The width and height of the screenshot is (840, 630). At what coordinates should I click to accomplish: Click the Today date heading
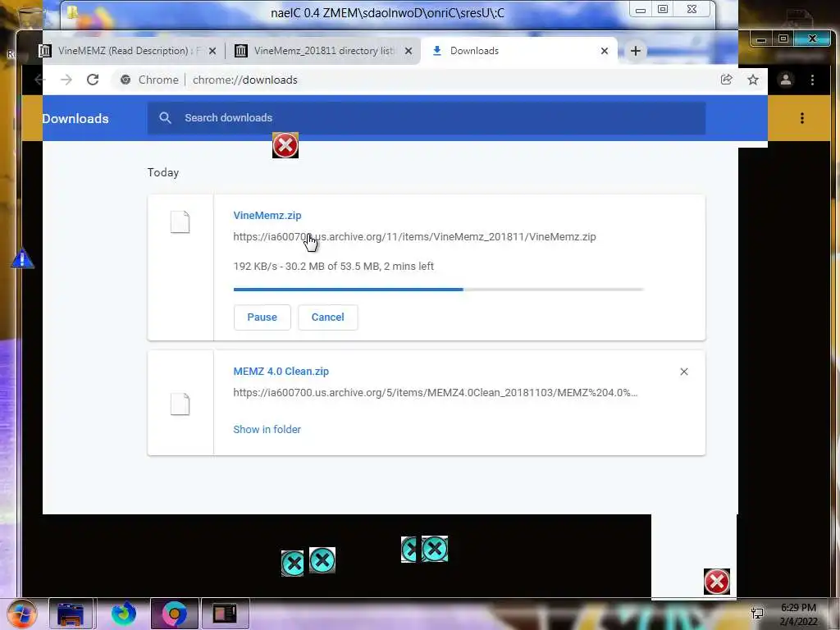[x=163, y=172]
